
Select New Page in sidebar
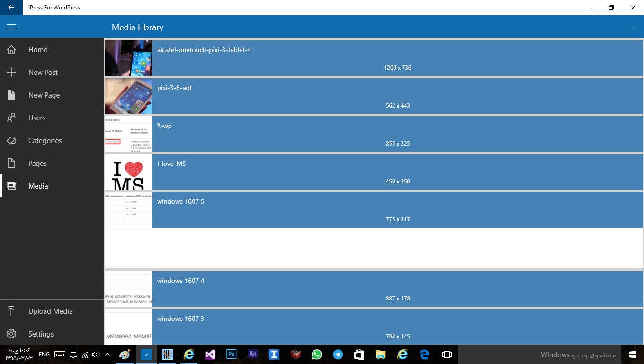pyautogui.click(x=44, y=95)
